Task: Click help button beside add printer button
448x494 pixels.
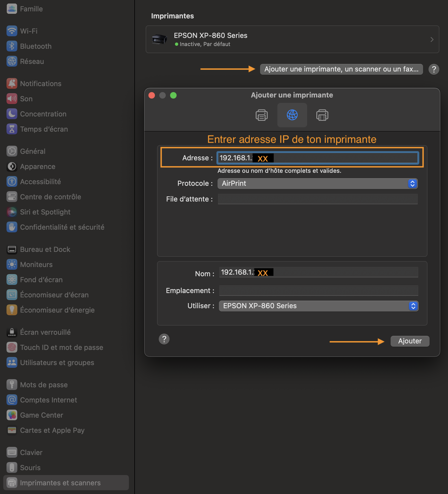Action: coord(434,69)
